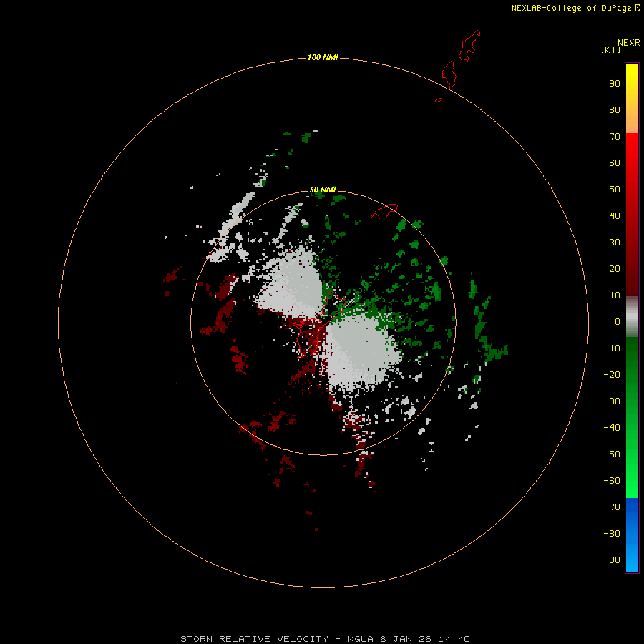
Task: Click the "-30" scale value label
Action: [612, 401]
